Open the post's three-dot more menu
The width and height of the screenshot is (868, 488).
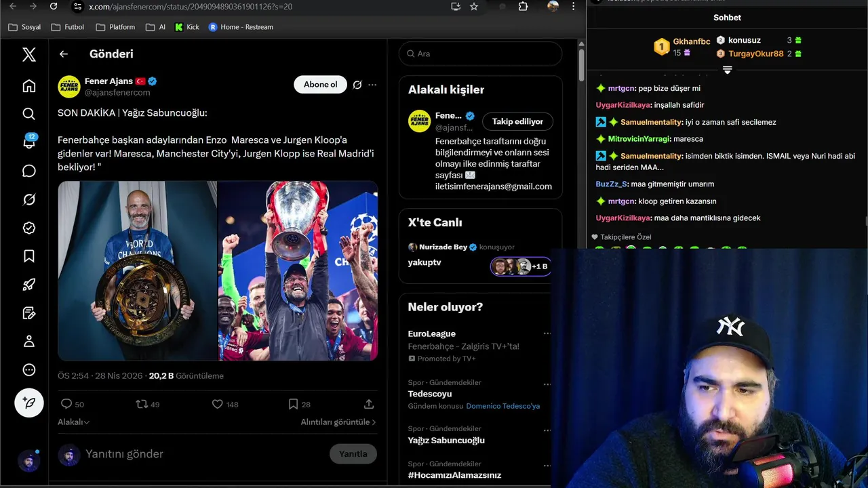tap(372, 85)
